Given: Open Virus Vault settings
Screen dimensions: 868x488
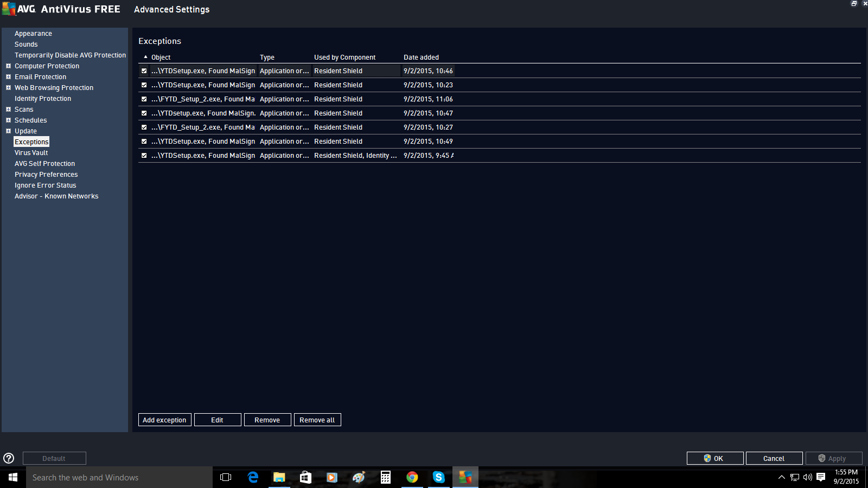Looking at the screenshot, I should [31, 153].
